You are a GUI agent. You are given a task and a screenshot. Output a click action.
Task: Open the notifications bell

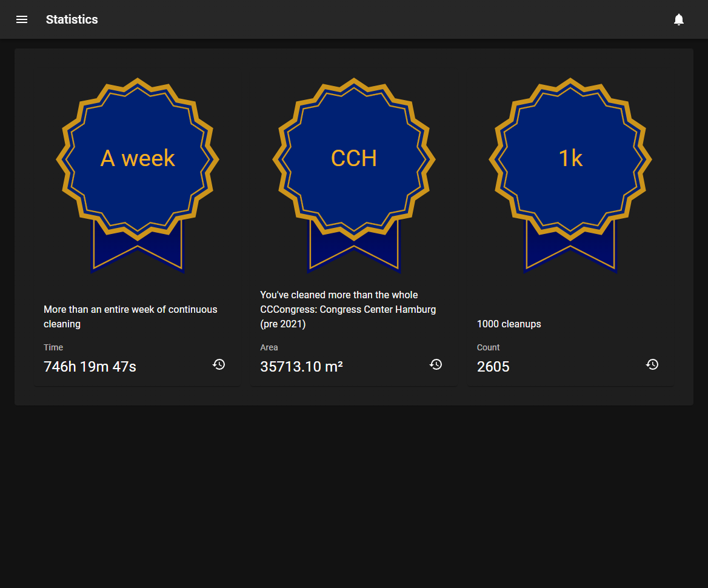(x=679, y=19)
